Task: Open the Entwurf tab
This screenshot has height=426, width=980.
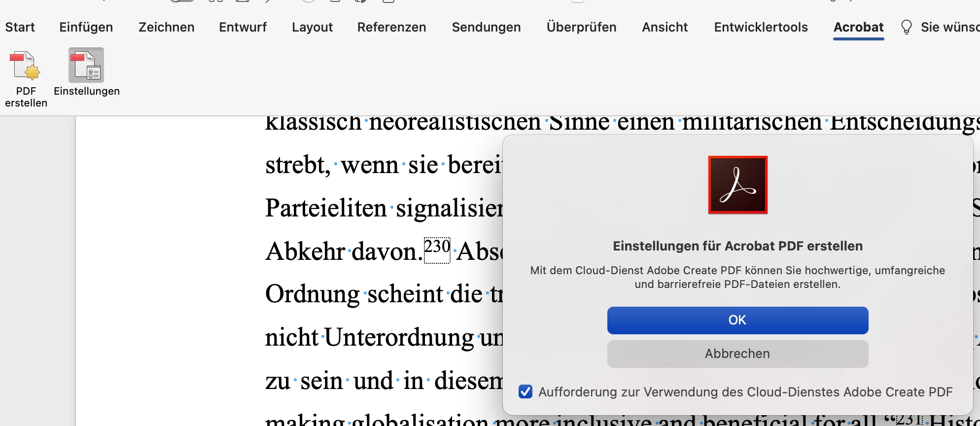Action: click(x=243, y=27)
